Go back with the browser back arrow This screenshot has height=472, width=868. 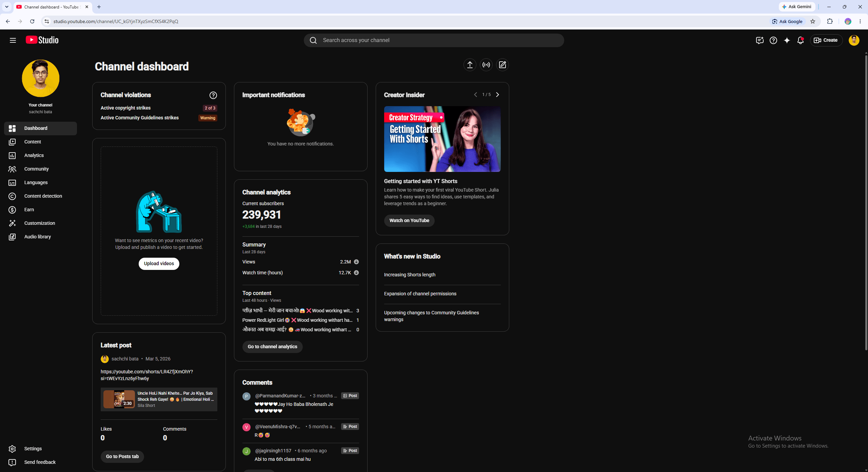point(8,21)
